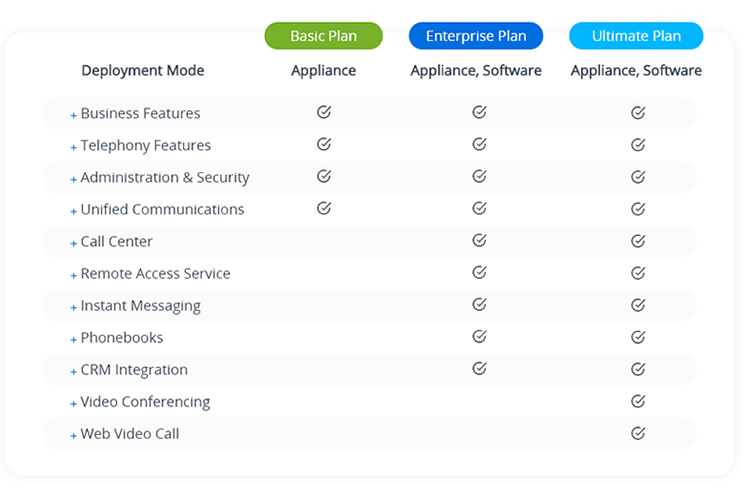The height and width of the screenshot is (500, 750).
Task: Expand the Phonebooks row
Action: (x=74, y=339)
